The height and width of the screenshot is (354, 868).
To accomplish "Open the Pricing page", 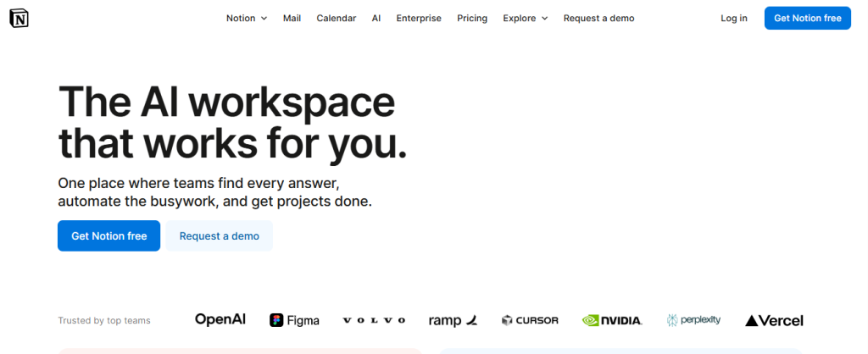I will click(x=472, y=19).
